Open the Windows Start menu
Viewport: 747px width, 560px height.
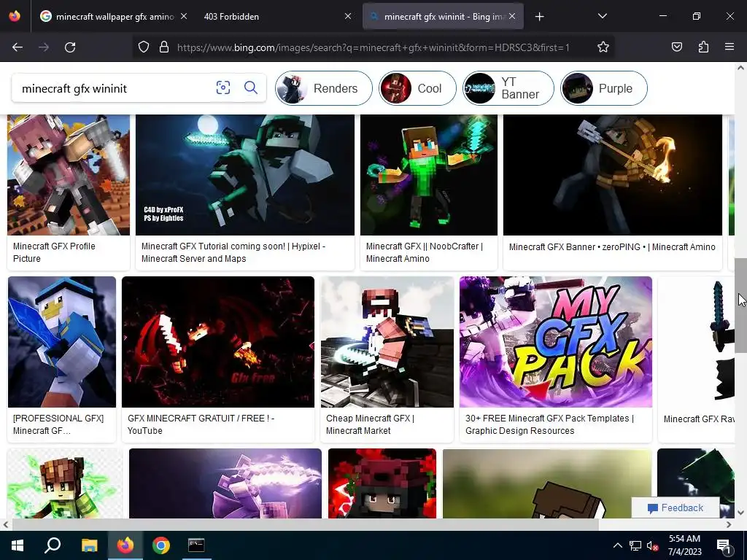(x=18, y=545)
